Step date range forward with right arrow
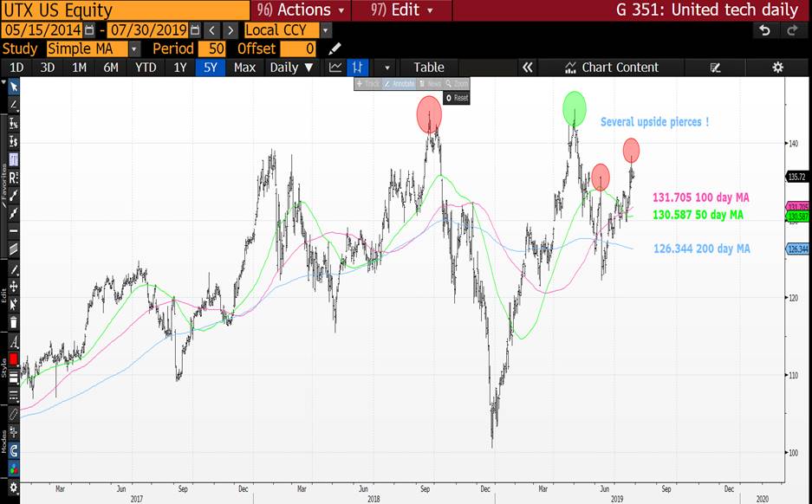This screenshot has width=812, height=504. [x=231, y=30]
